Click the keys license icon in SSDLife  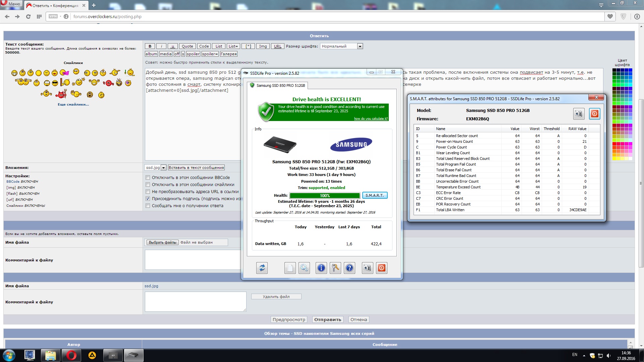[x=335, y=268]
